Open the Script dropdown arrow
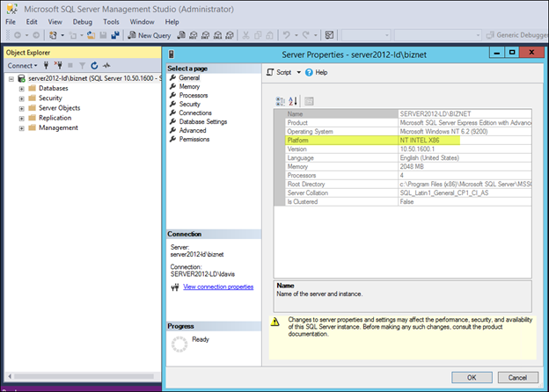This screenshot has width=549, height=392. click(x=298, y=72)
